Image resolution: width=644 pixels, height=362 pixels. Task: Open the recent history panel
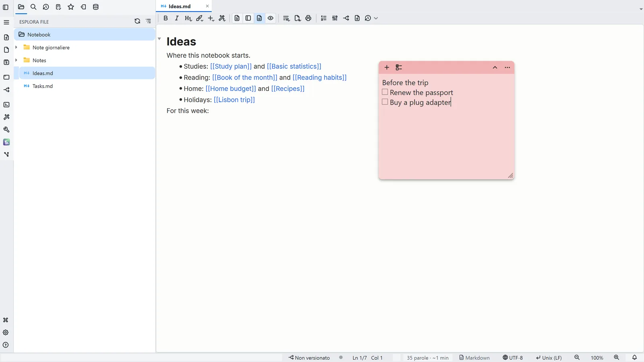tap(46, 7)
